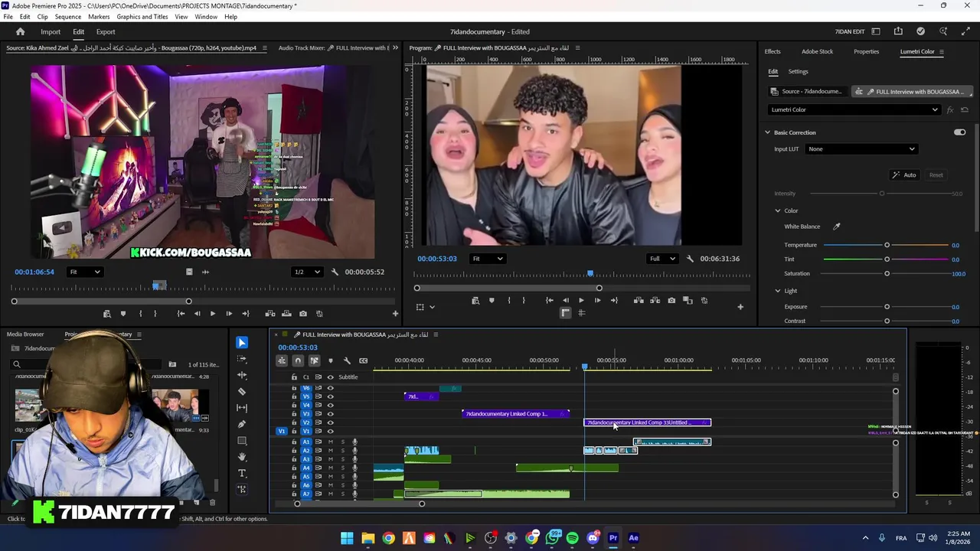980x551 pixels.
Task: Click Overwrite button in Source monitor
Action: click(x=287, y=313)
